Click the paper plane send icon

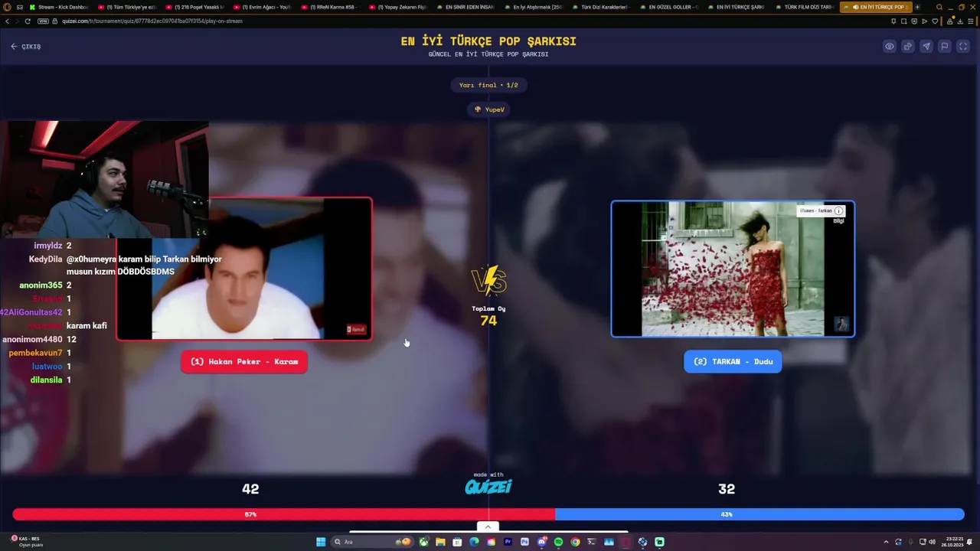(x=926, y=47)
